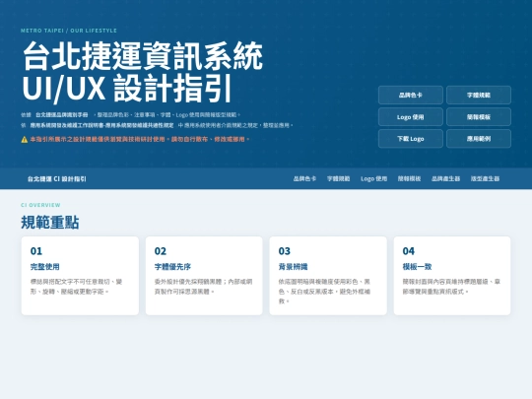
Task: Select card 04 模板一致
Action: pos(452,276)
